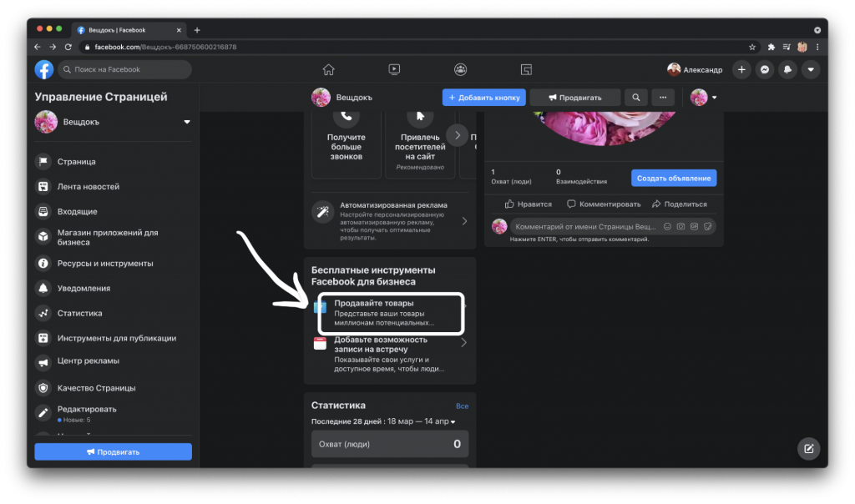Click the Добавить кнопку button
The image size is (855, 504).
coord(483,98)
